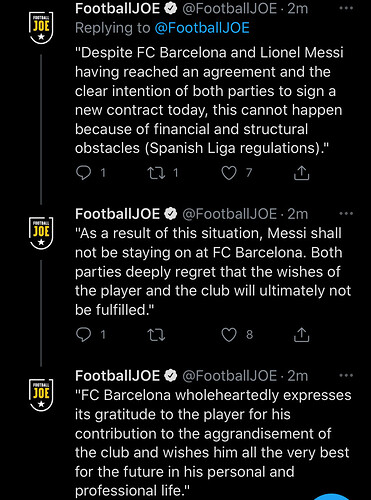Tap the blue compose button at bottom
Screen dimensions: 371x500
click(x=332, y=497)
